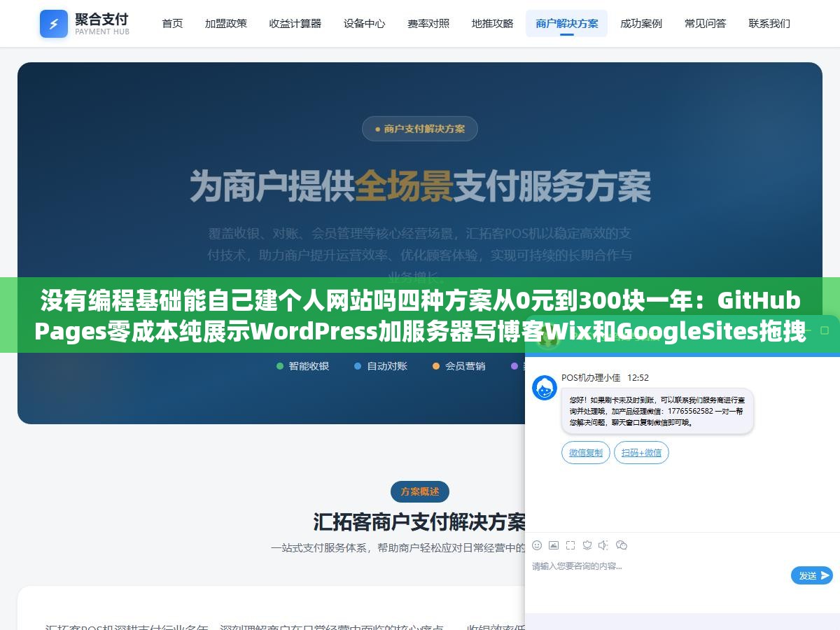Click the chat message containing 17765562582
Viewport: 840px width, 630px height.
click(657, 412)
